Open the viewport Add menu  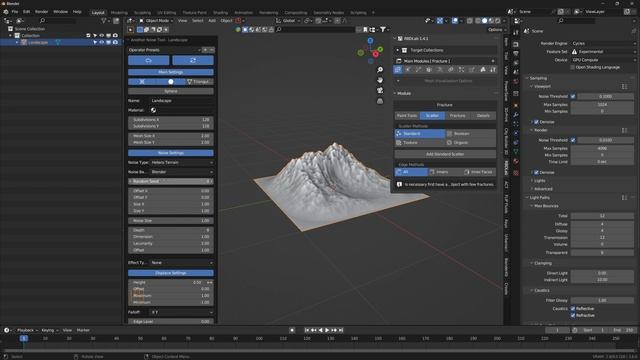click(x=212, y=20)
